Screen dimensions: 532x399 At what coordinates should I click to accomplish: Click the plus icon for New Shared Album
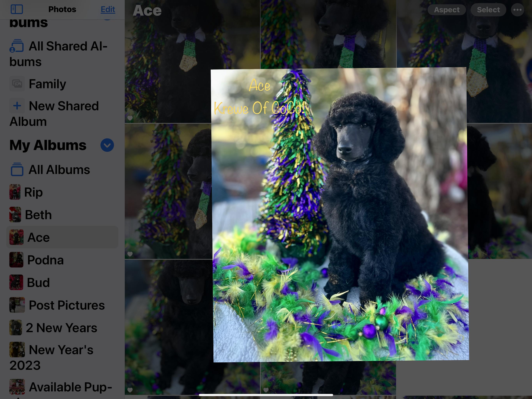click(x=17, y=106)
